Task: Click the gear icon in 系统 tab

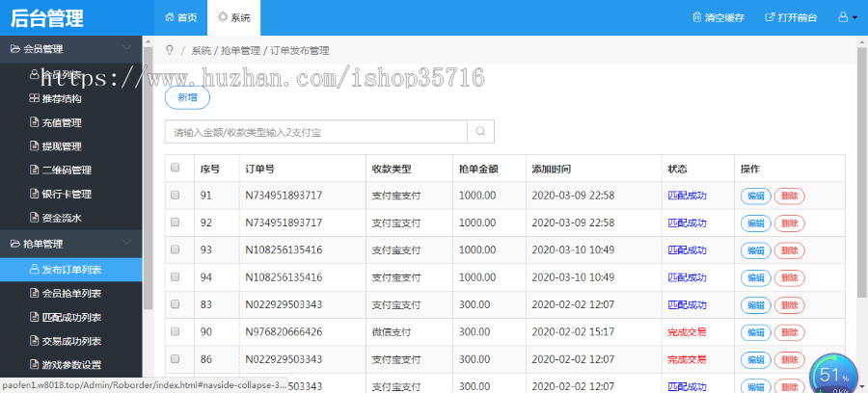Action: [x=223, y=17]
